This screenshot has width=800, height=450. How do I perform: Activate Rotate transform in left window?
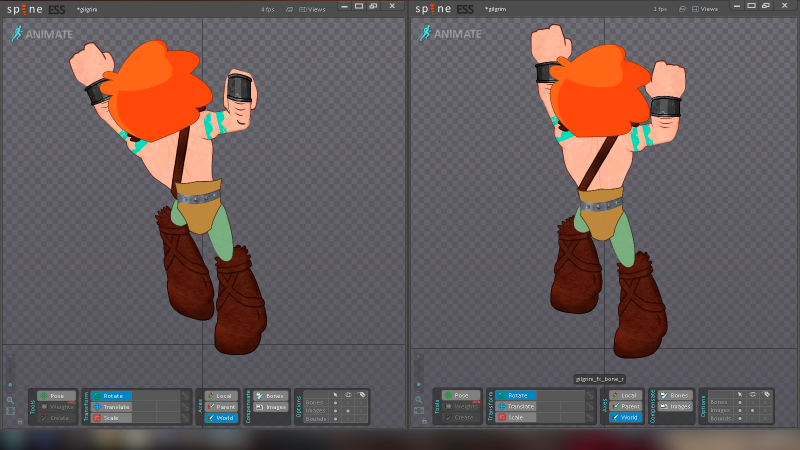pyautogui.click(x=111, y=395)
